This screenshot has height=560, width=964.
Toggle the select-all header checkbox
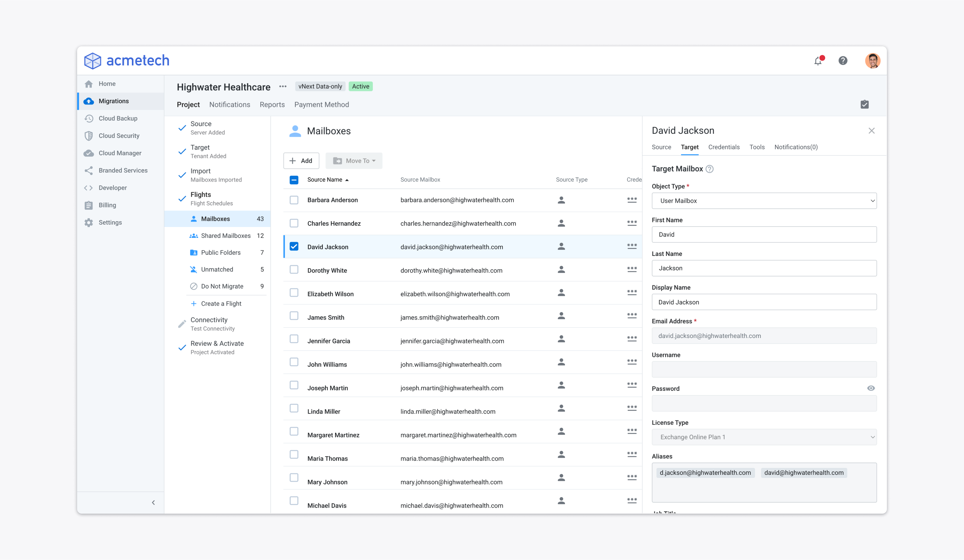point(294,180)
